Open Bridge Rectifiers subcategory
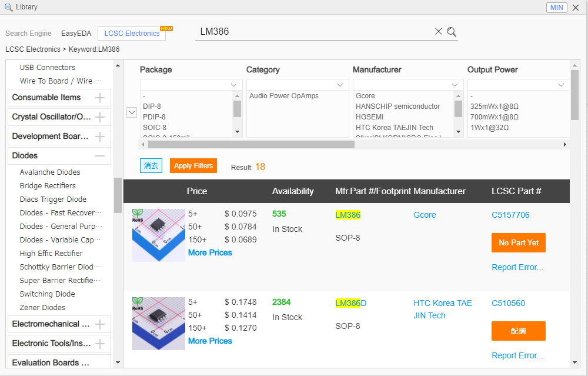Viewport: 588px width, 376px height. 48,186
